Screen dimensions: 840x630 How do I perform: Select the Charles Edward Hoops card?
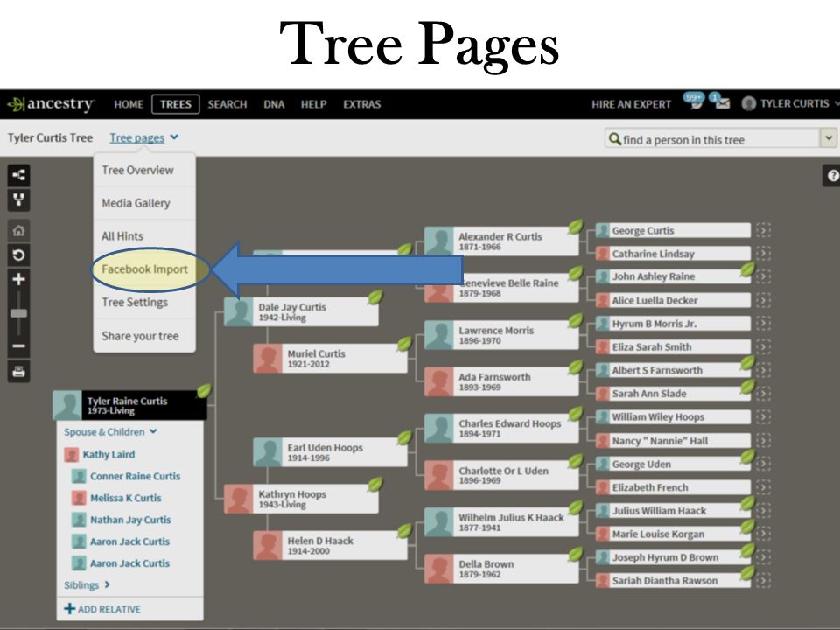[501, 428]
